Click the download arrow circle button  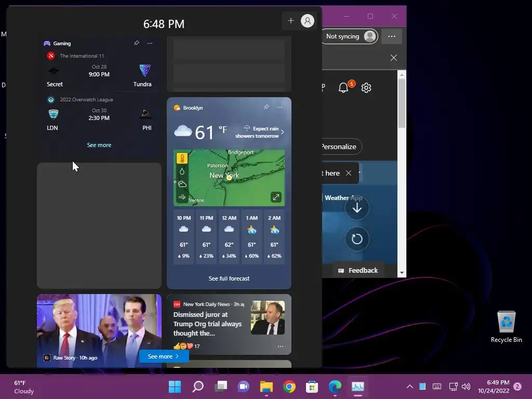[x=357, y=208]
